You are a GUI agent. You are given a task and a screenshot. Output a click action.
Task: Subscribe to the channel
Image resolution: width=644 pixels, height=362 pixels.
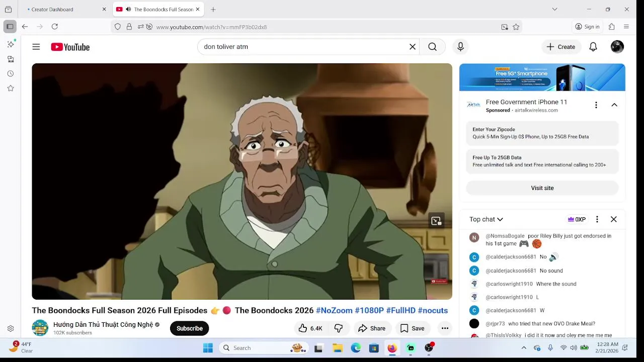tap(190, 328)
